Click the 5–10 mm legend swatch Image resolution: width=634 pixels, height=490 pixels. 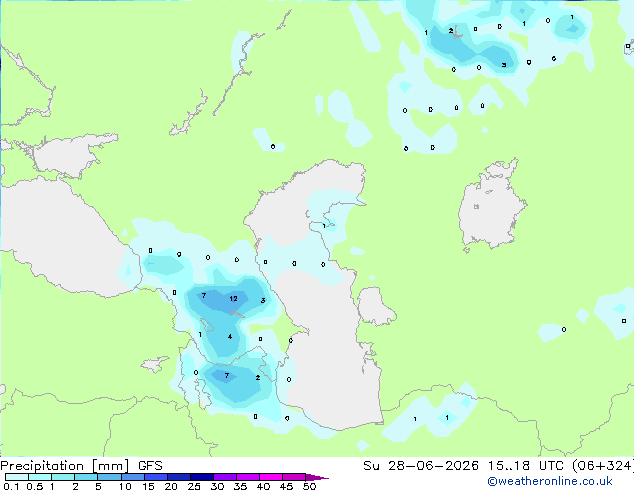109,477
